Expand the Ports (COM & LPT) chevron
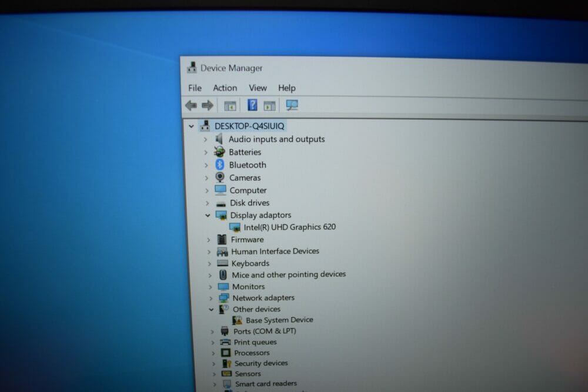Screen dimensions: 588x392 point(212,331)
